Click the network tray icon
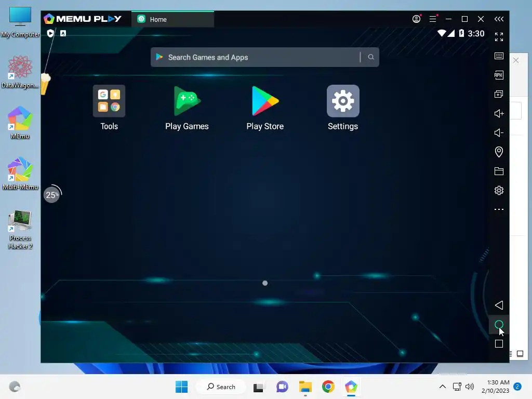 coord(457,387)
